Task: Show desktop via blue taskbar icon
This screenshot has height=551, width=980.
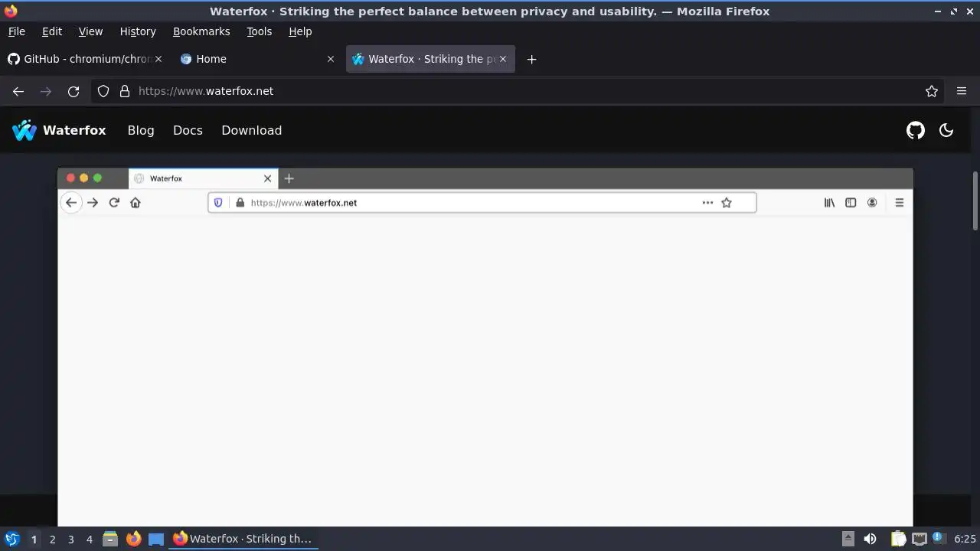Action: pyautogui.click(x=156, y=539)
